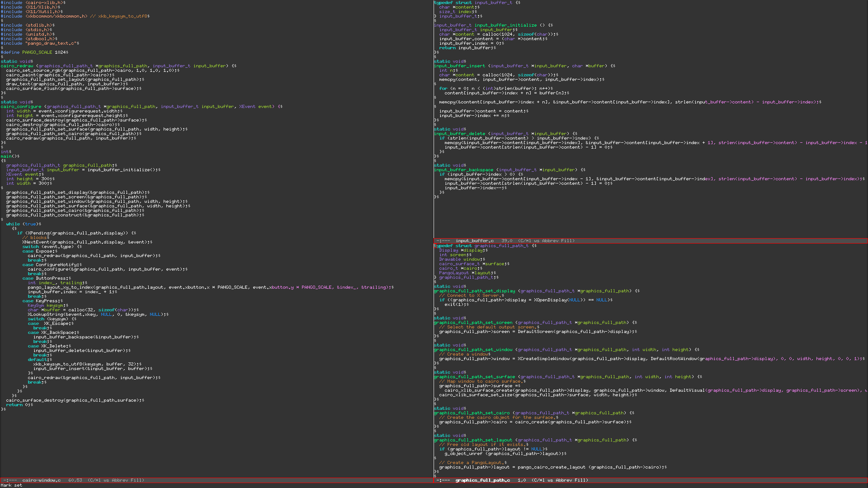Click the 'return 0;' line in main
The width and height of the screenshot is (868, 488).
[19, 405]
